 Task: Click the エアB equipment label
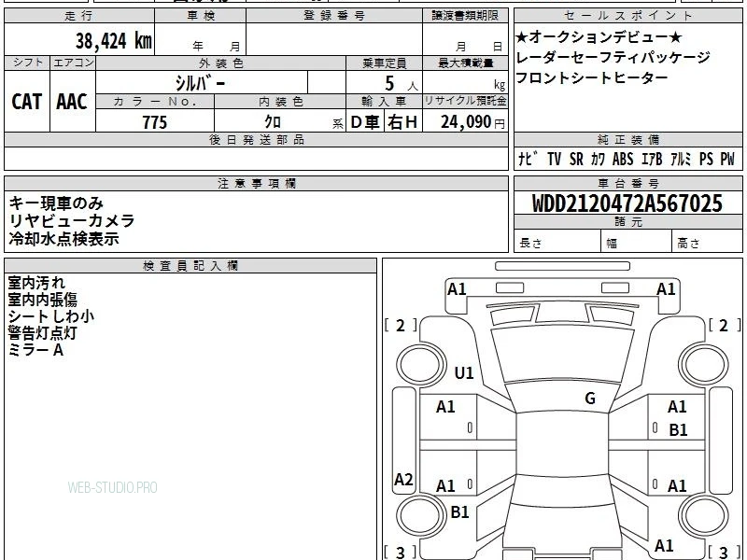tap(652, 159)
